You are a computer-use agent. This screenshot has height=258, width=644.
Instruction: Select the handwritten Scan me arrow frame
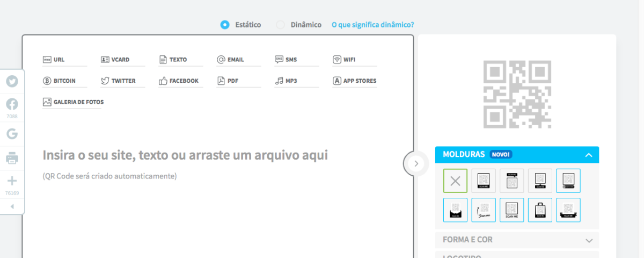point(484,210)
